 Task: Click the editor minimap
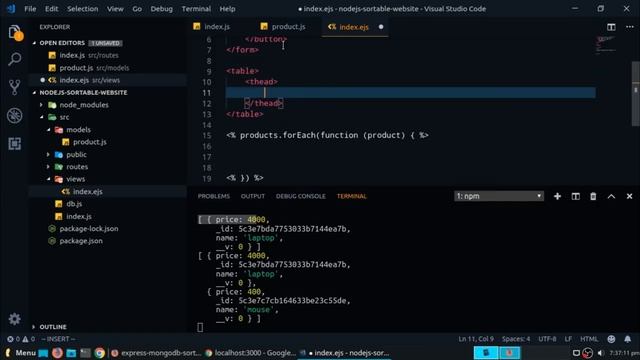tap(606, 44)
